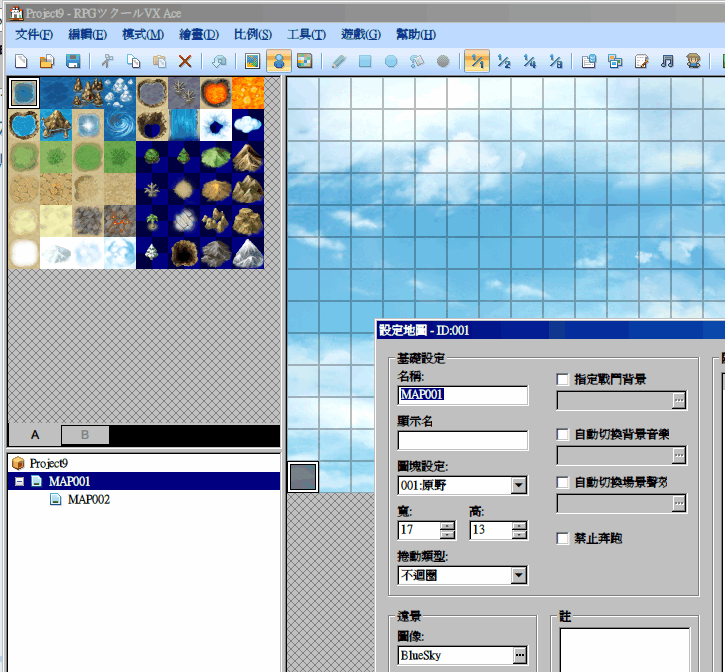
Task: Open the 工具(T) menu
Action: [x=306, y=35]
